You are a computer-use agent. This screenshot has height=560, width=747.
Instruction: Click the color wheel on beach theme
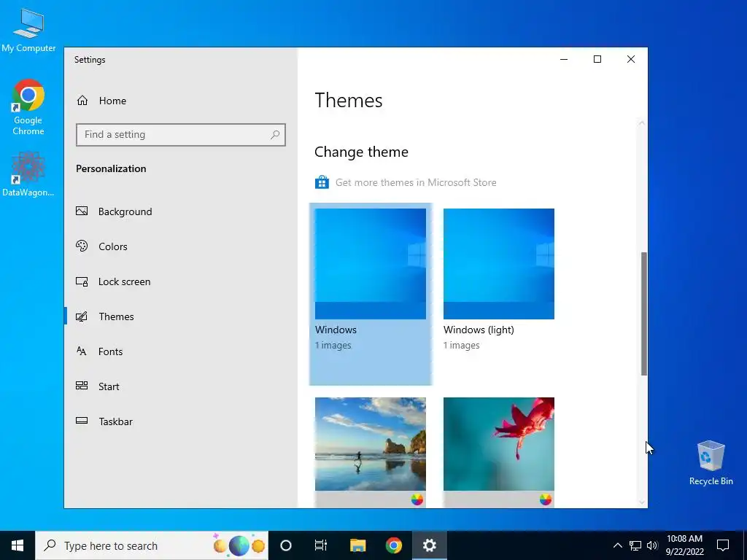[x=417, y=499]
